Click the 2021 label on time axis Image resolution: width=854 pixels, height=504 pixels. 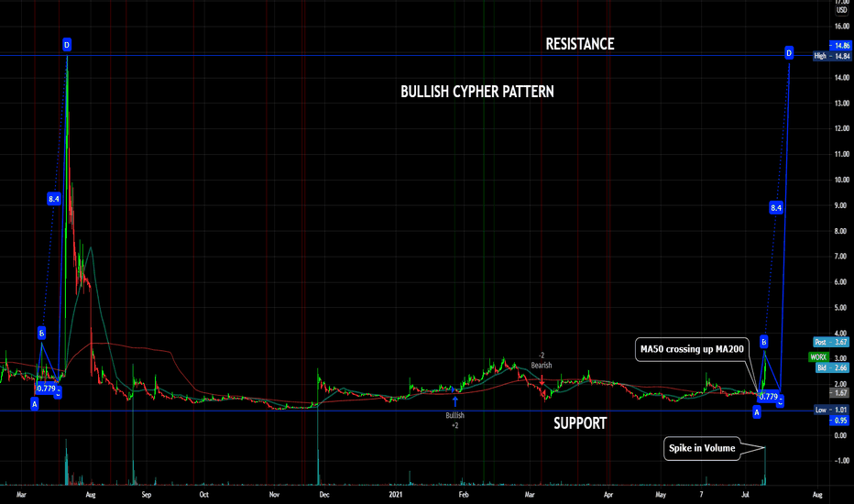click(396, 495)
